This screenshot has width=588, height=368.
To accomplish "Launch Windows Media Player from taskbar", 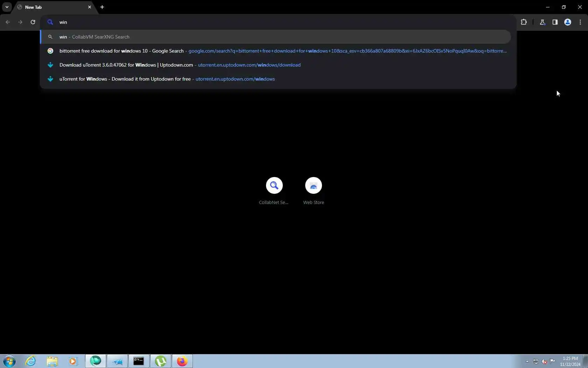I will pyautogui.click(x=73, y=361).
